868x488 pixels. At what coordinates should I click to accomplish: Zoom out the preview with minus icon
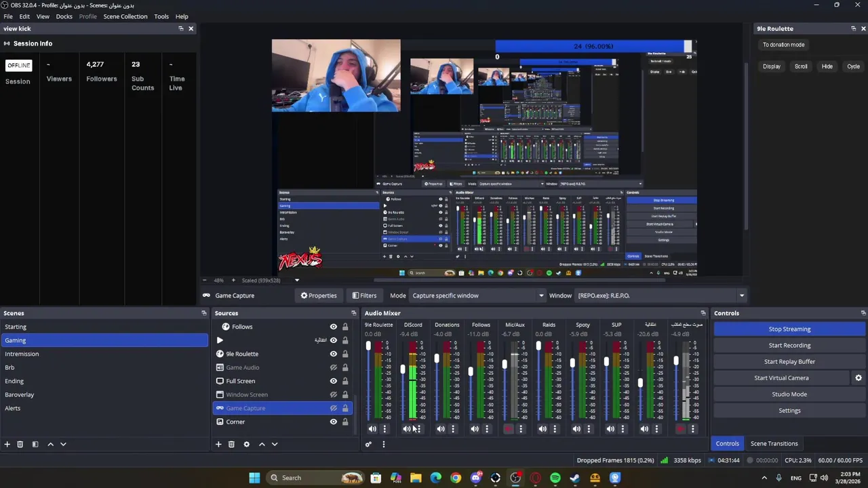[204, 280]
